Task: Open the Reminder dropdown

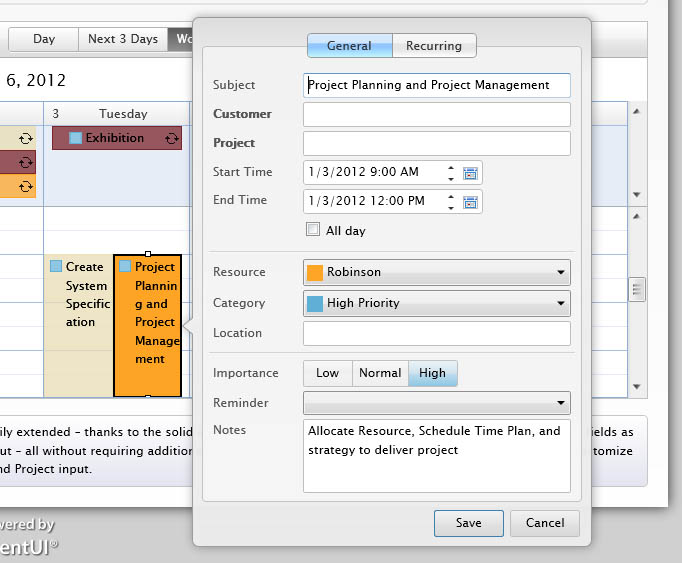Action: tap(561, 403)
